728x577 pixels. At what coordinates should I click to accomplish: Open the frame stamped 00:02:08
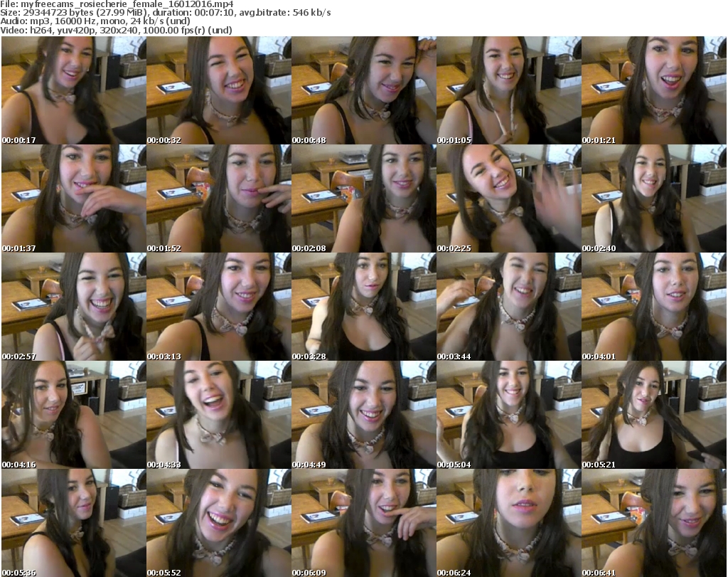pyautogui.click(x=364, y=198)
